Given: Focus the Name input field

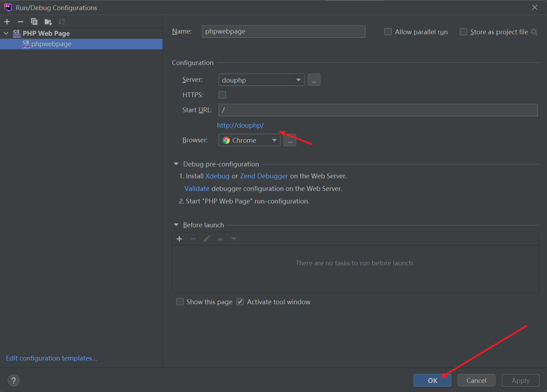Looking at the screenshot, I should tap(283, 31).
